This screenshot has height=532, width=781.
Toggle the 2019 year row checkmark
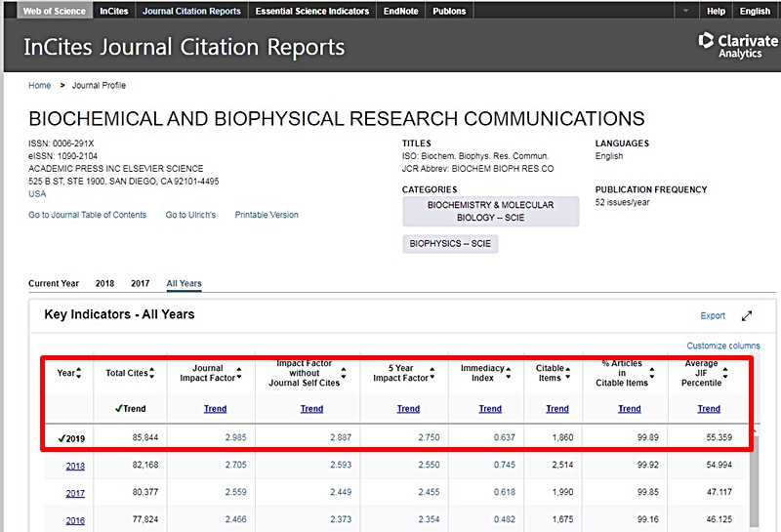point(62,439)
